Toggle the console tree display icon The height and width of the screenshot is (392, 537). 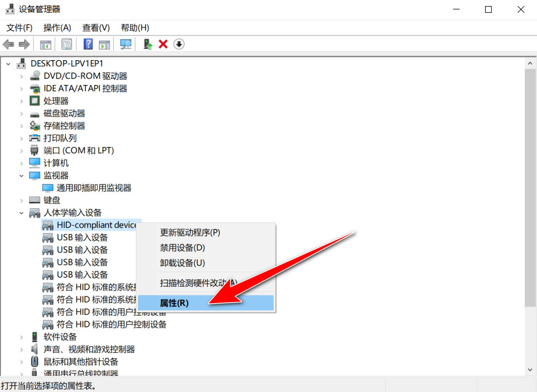(x=46, y=44)
